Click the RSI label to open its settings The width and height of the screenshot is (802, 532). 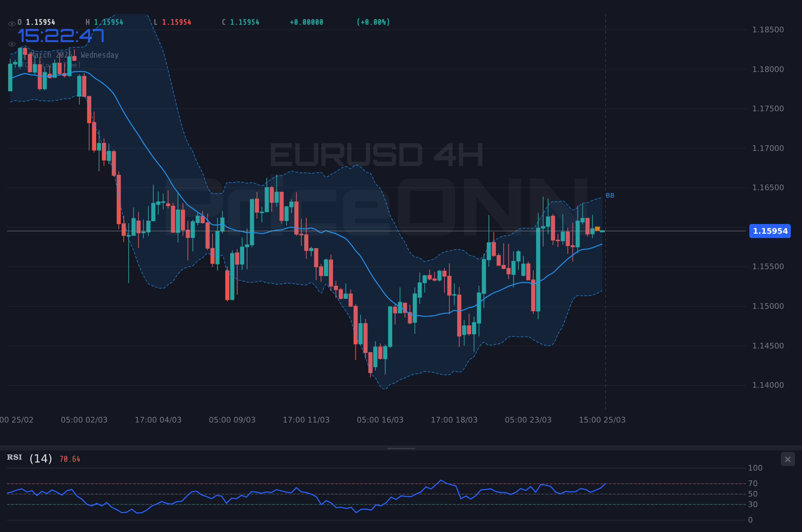point(14,457)
